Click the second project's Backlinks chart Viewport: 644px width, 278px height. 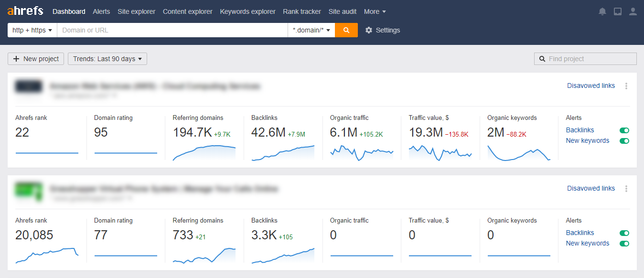tap(283, 256)
